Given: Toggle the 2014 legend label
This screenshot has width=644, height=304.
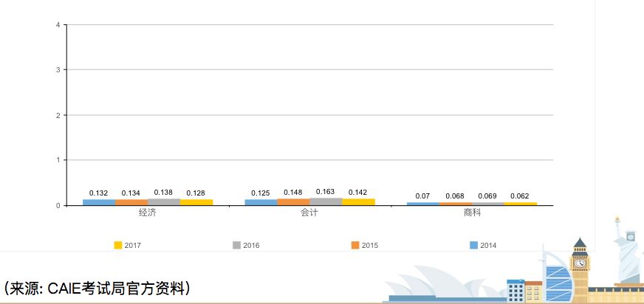Looking at the screenshot, I should 488,246.
